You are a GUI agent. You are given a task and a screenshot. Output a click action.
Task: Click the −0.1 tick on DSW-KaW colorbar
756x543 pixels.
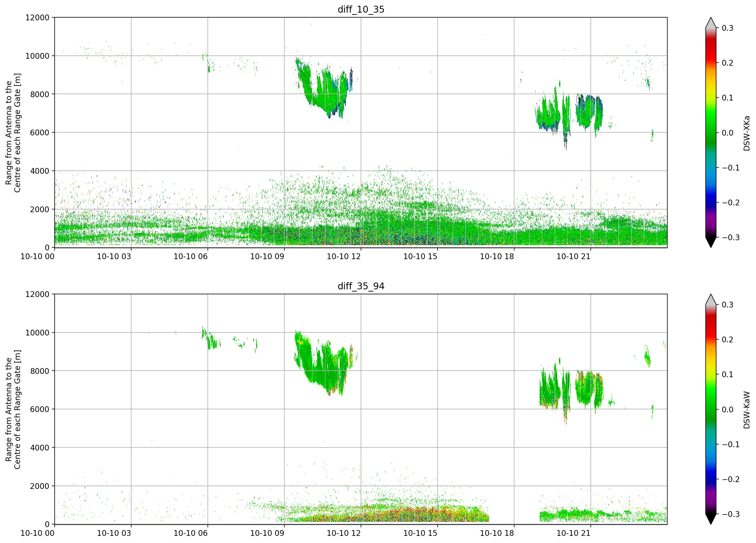point(731,444)
